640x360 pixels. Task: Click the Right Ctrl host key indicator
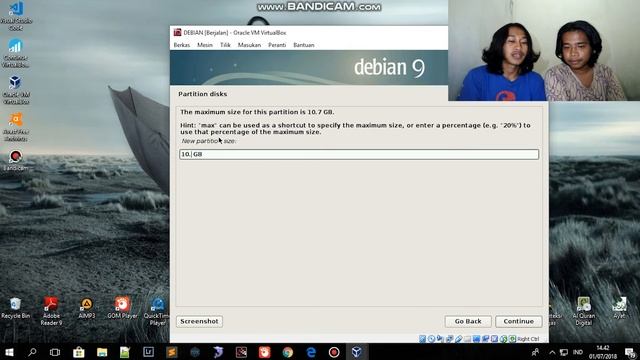pos(528,339)
